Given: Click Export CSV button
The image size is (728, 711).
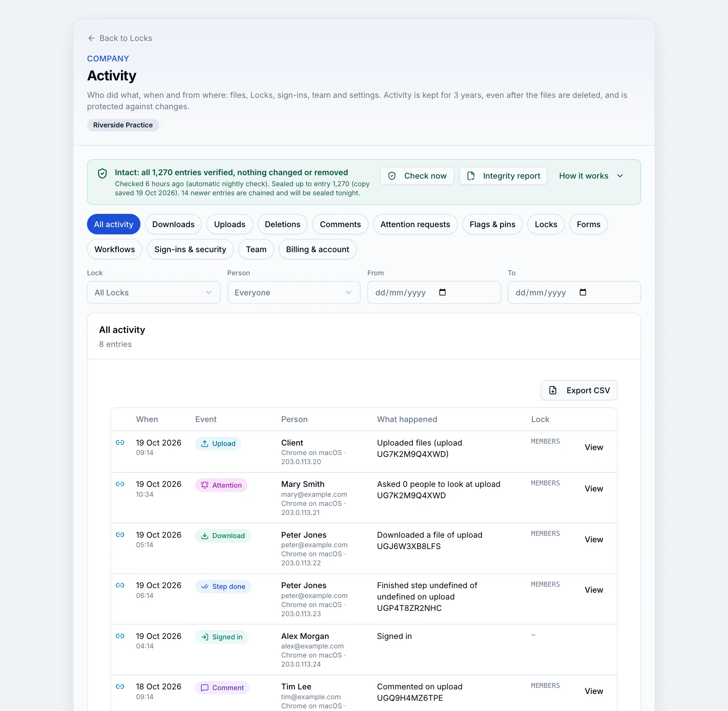Looking at the screenshot, I should 579,390.
